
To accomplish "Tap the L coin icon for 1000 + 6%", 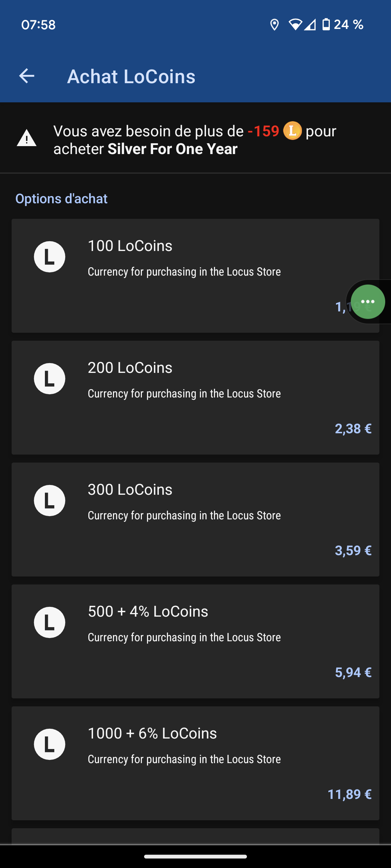I will point(50,744).
